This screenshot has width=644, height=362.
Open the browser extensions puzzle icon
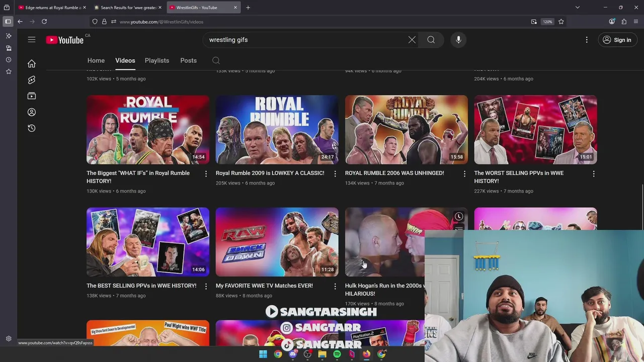[624, 22]
